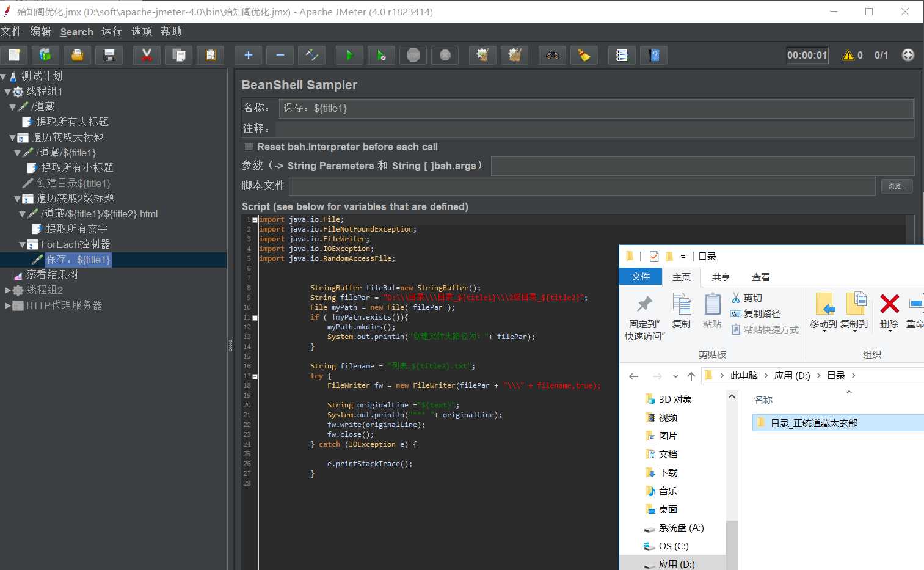The image size is (924, 570).
Task: Start the test with the green play icon
Action: (x=349, y=55)
